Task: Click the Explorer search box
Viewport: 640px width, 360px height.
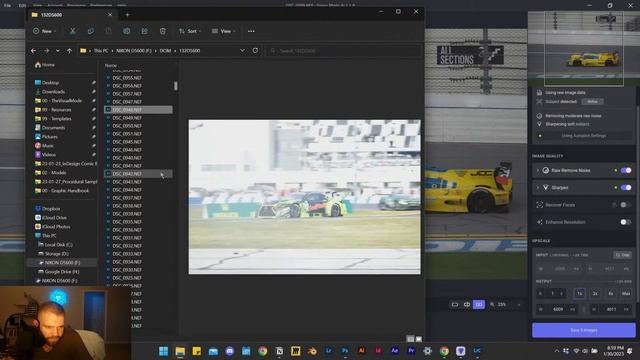Action: pyautogui.click(x=343, y=51)
